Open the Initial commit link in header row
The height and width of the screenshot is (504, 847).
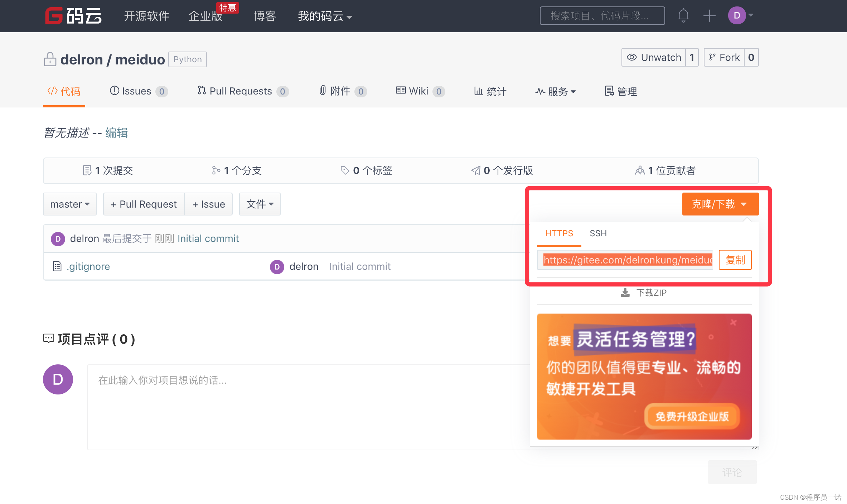pyautogui.click(x=208, y=239)
